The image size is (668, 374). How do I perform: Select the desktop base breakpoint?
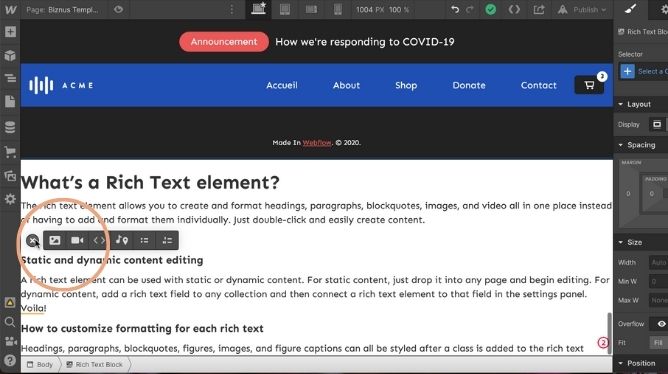tap(258, 9)
